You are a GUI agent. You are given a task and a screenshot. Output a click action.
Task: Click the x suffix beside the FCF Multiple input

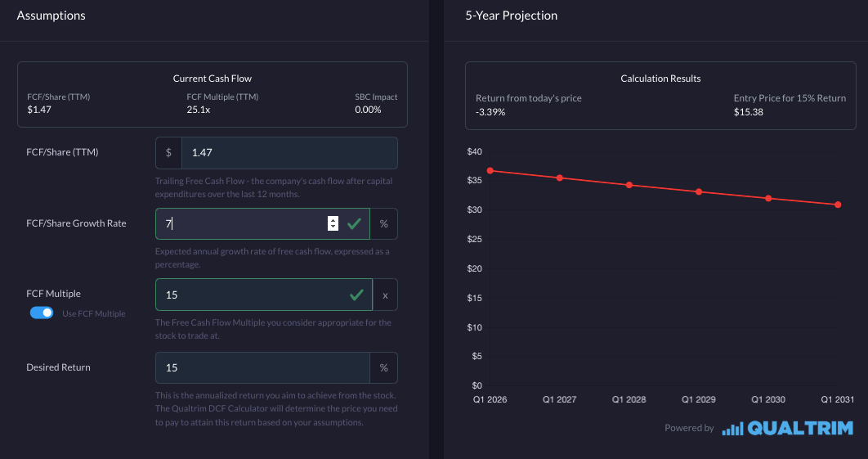pos(385,295)
